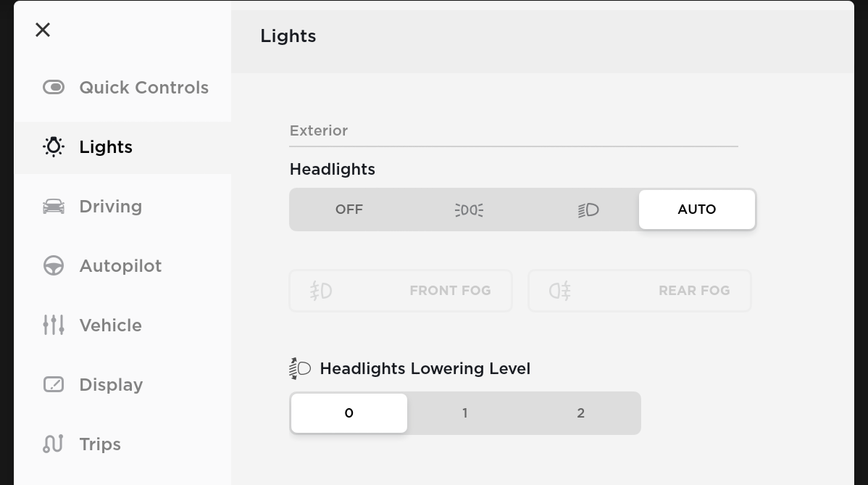
Task: Turn headlights OFF
Action: (349, 210)
